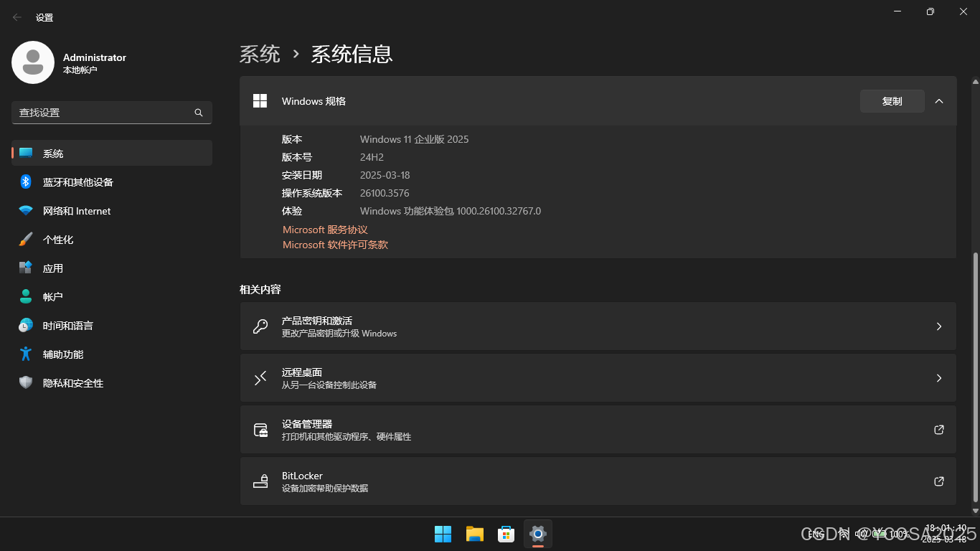
Task: Open Microsoft Store from taskbar
Action: pos(506,534)
